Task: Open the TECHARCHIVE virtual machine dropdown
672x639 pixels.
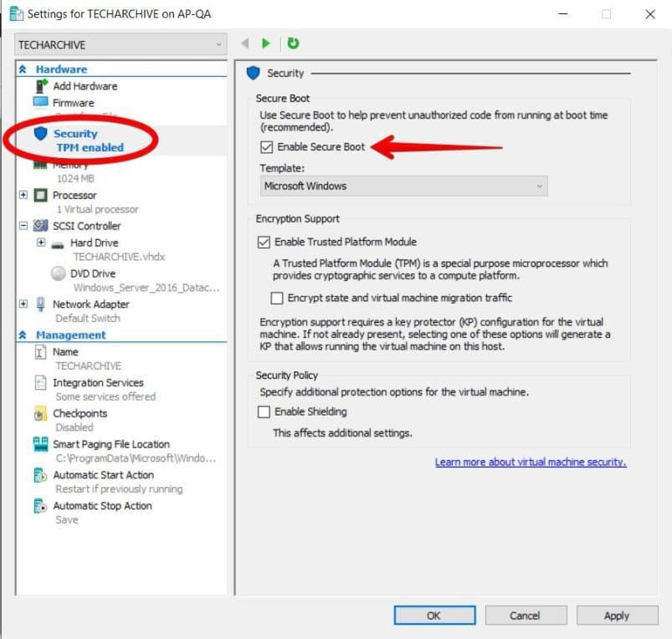Action: click(x=121, y=44)
